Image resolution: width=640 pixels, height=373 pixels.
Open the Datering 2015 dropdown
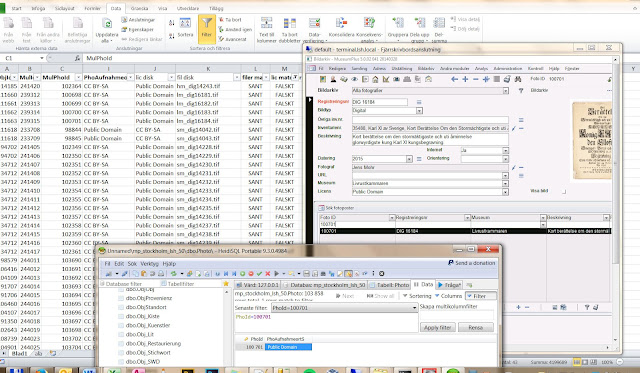409,159
